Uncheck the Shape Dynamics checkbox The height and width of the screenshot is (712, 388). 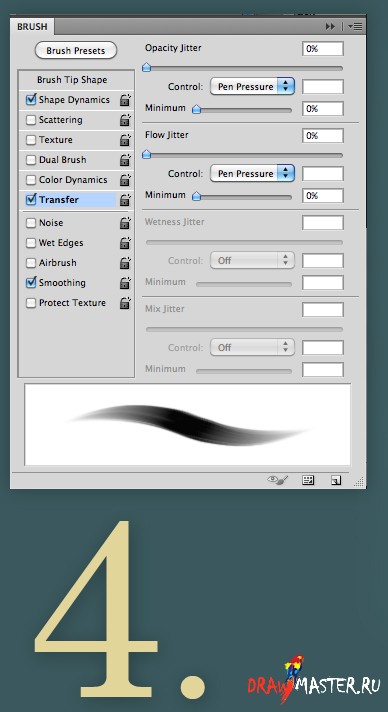(31, 99)
